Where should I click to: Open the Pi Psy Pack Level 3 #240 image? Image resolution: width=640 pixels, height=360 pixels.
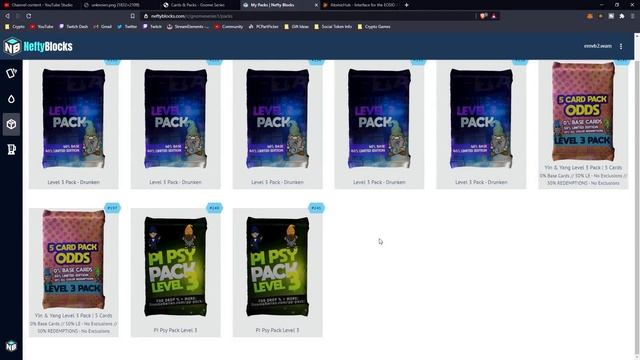click(176, 267)
